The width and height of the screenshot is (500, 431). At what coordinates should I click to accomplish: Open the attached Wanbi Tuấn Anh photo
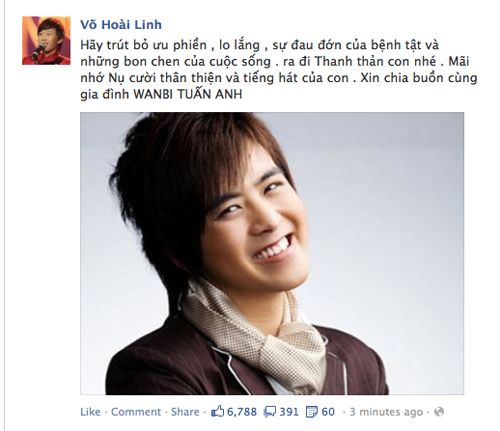[272, 253]
